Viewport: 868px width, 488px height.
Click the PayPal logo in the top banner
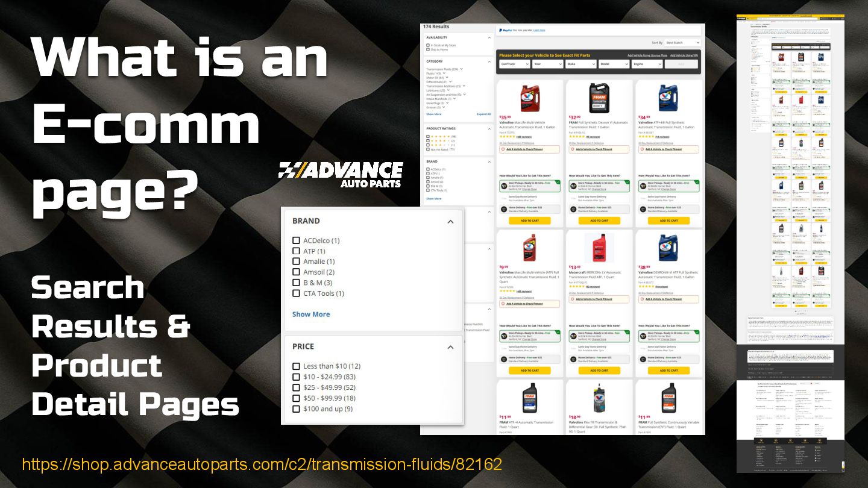[x=505, y=30]
